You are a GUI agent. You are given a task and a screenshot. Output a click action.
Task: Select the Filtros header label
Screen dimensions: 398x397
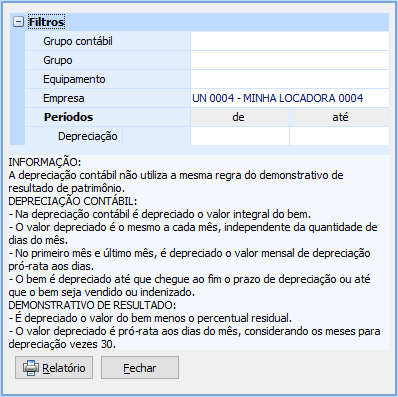click(x=47, y=22)
